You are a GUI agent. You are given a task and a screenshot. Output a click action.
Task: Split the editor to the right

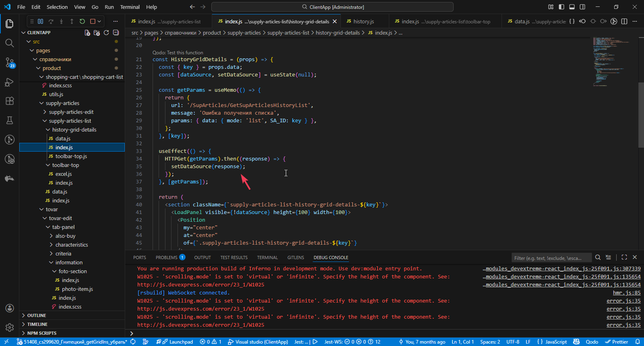(624, 21)
